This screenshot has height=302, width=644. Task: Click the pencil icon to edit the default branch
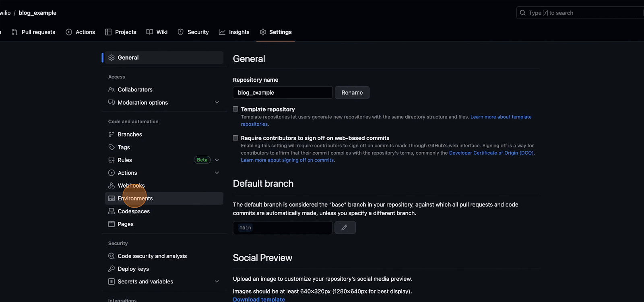345,228
